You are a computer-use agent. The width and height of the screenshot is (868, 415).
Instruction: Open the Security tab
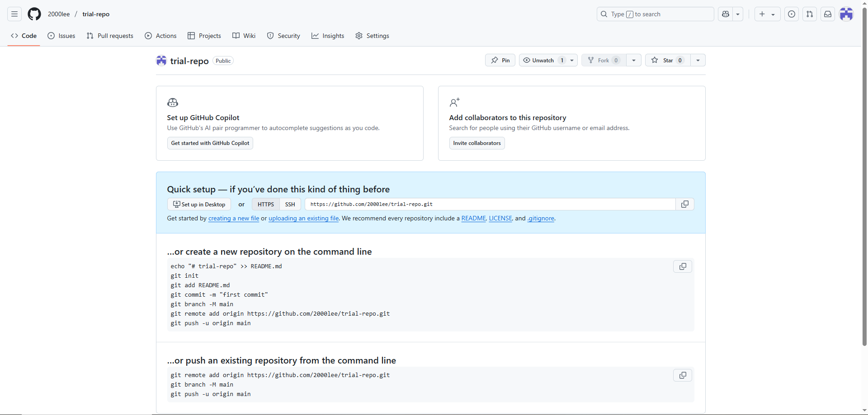tap(283, 36)
